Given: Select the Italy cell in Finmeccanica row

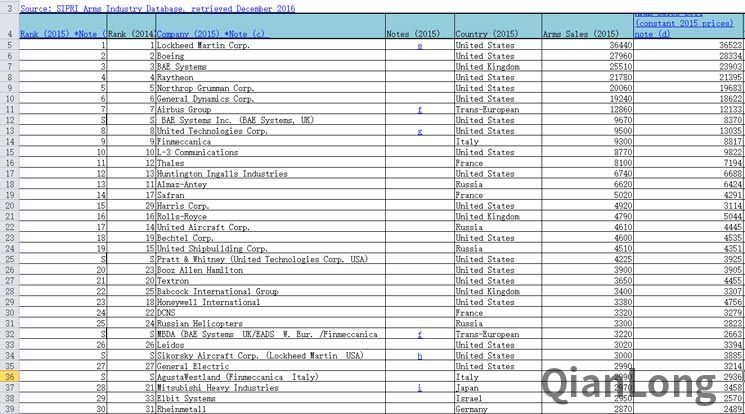Looking at the screenshot, I should click(x=498, y=142).
